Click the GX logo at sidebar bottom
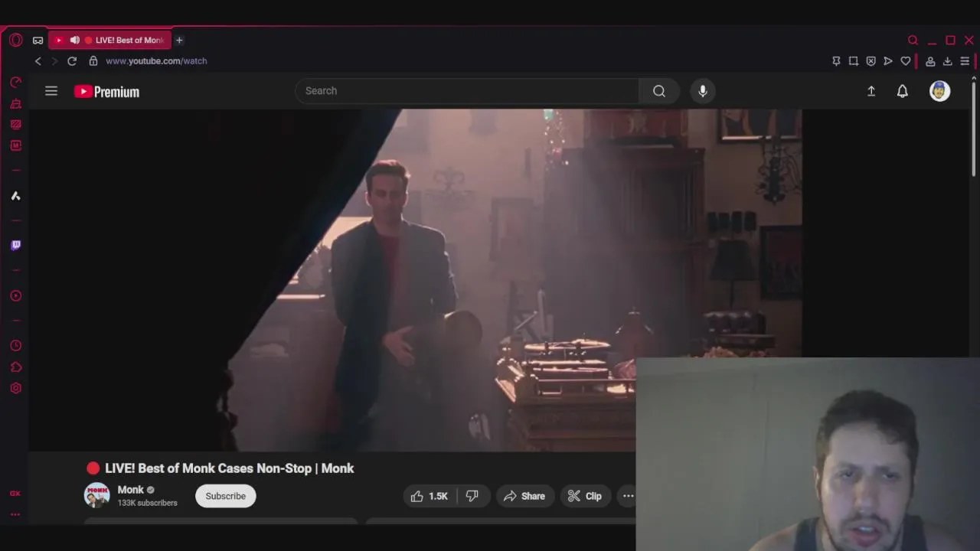 pyautogui.click(x=15, y=494)
